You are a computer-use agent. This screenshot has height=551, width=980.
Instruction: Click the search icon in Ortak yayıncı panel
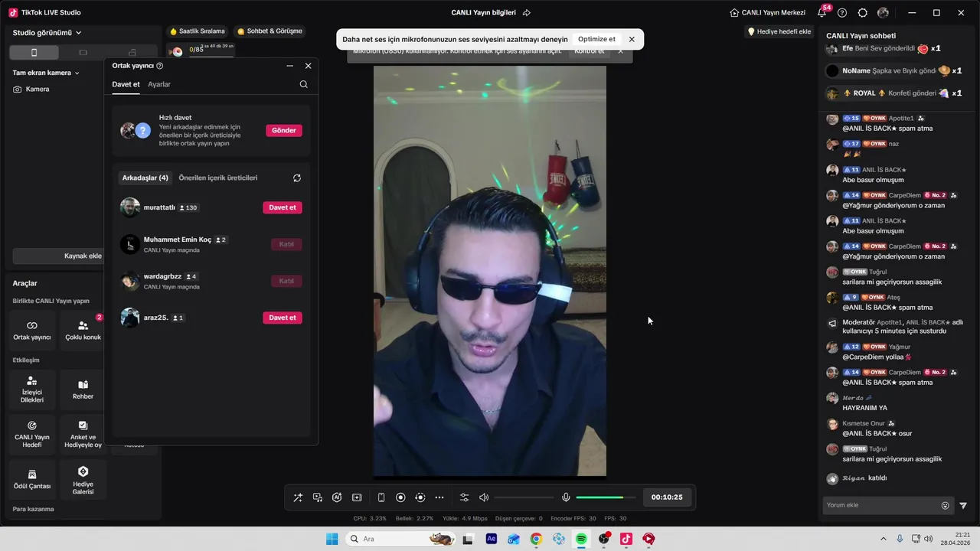coord(304,84)
